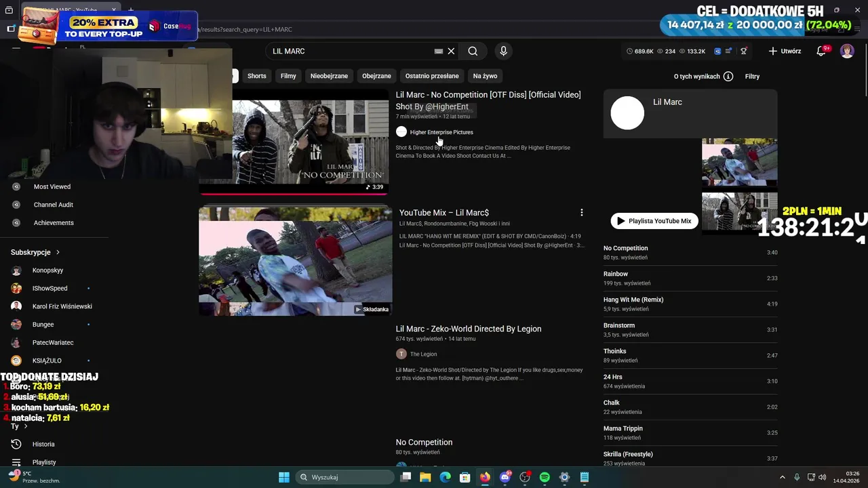
Task: Open the Lil Marc round channel avatar
Action: coord(627,113)
